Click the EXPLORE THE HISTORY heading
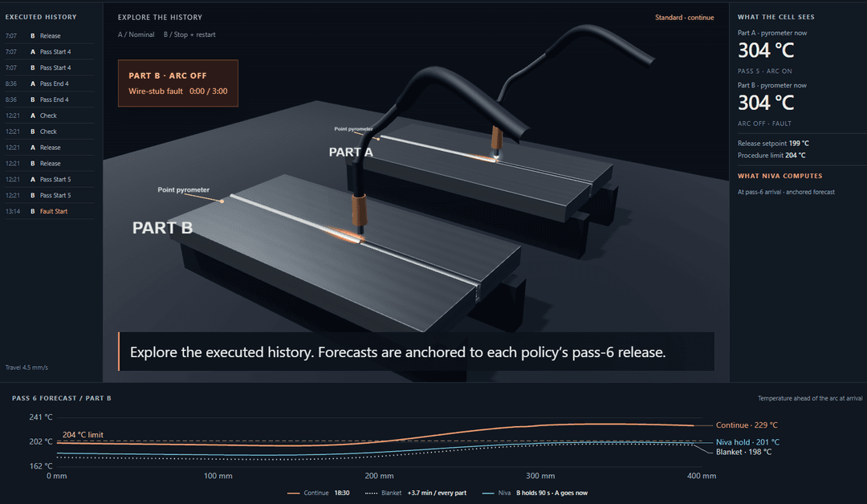The height and width of the screenshot is (504, 867). (160, 18)
